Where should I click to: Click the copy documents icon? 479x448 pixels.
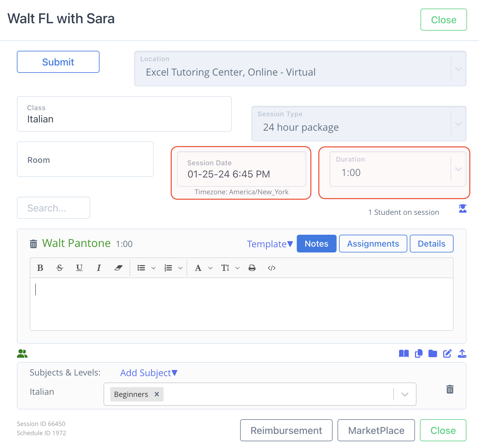419,354
